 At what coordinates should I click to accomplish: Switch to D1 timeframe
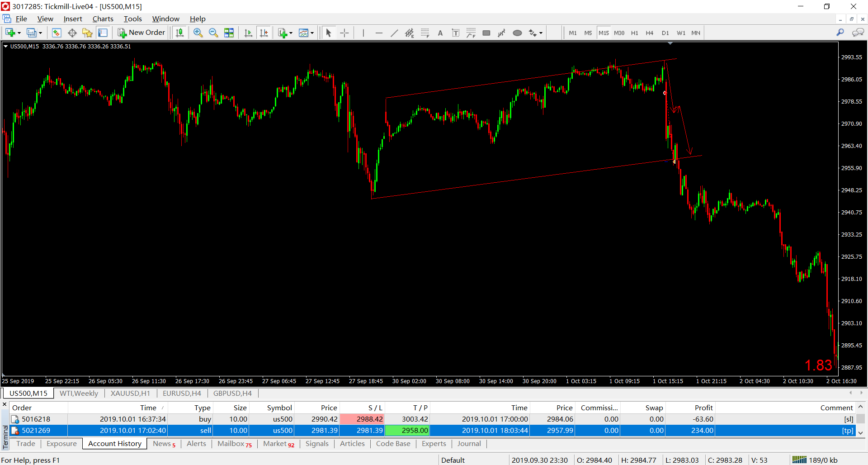665,33
